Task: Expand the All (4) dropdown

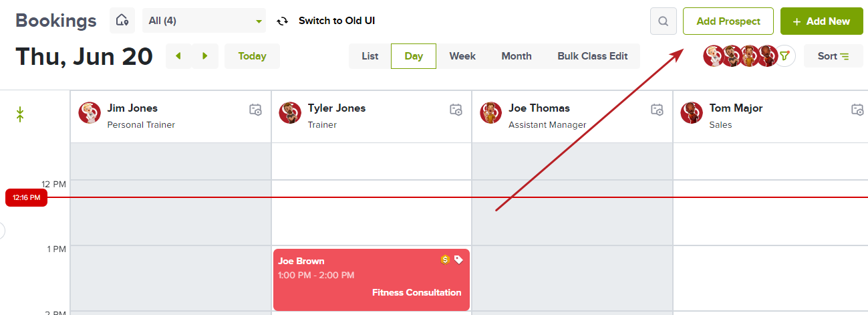Action: (204, 21)
